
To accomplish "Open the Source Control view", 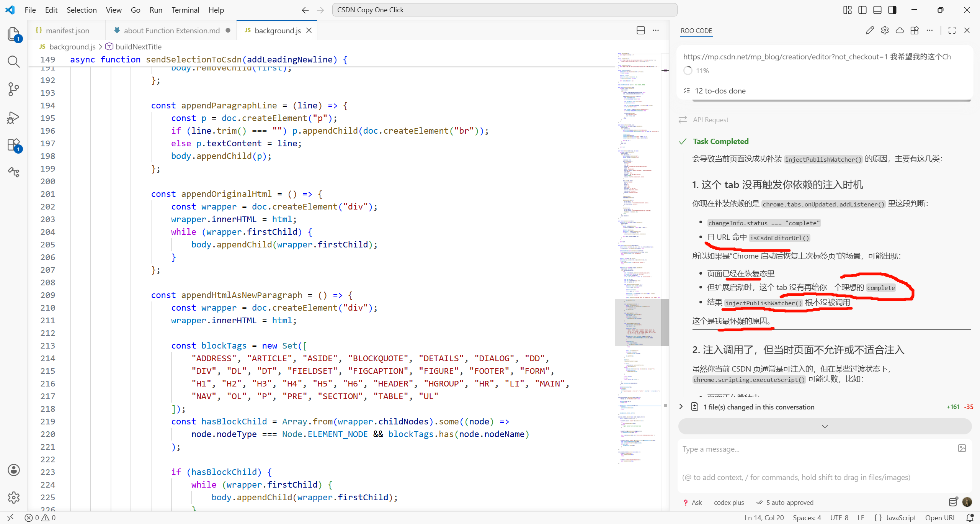I will click(14, 89).
